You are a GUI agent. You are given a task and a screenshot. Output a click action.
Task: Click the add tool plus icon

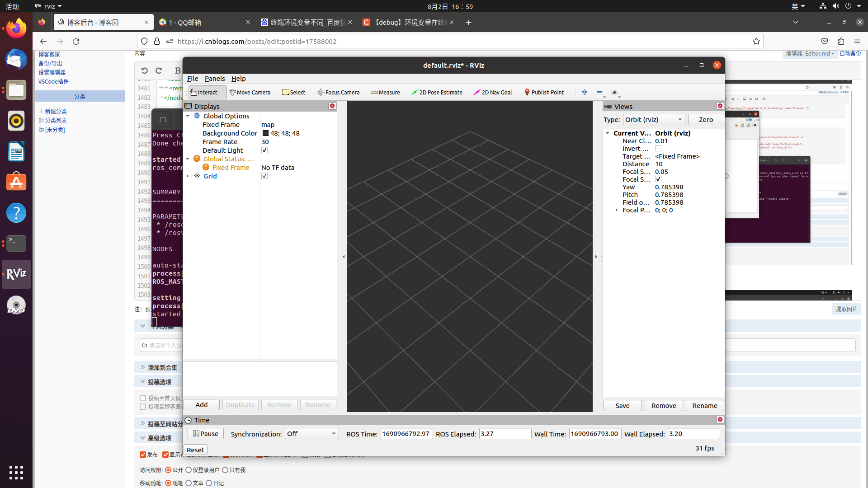tap(585, 92)
